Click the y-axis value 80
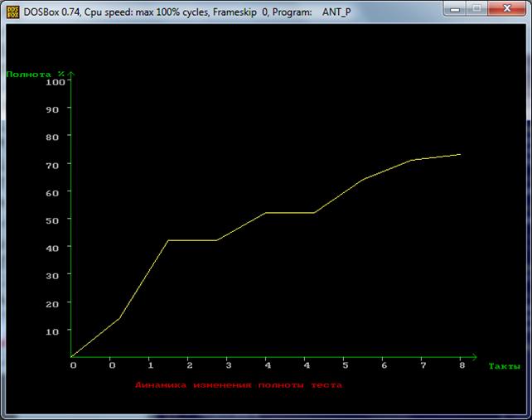Image resolution: width=532 pixels, height=420 pixels. click(x=52, y=137)
